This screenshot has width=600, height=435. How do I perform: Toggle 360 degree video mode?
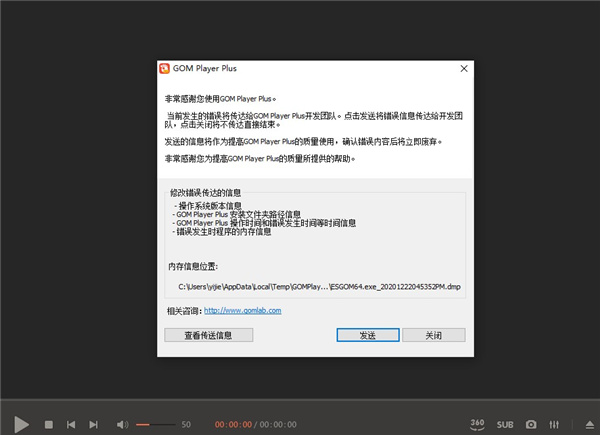tap(478, 424)
